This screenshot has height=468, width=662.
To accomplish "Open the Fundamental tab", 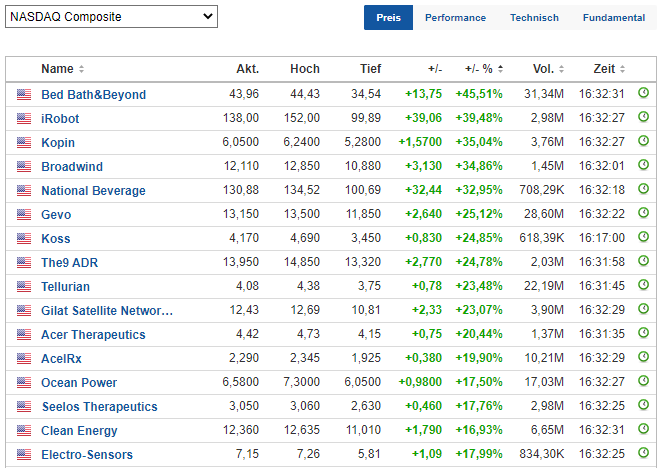I will pos(613,18).
